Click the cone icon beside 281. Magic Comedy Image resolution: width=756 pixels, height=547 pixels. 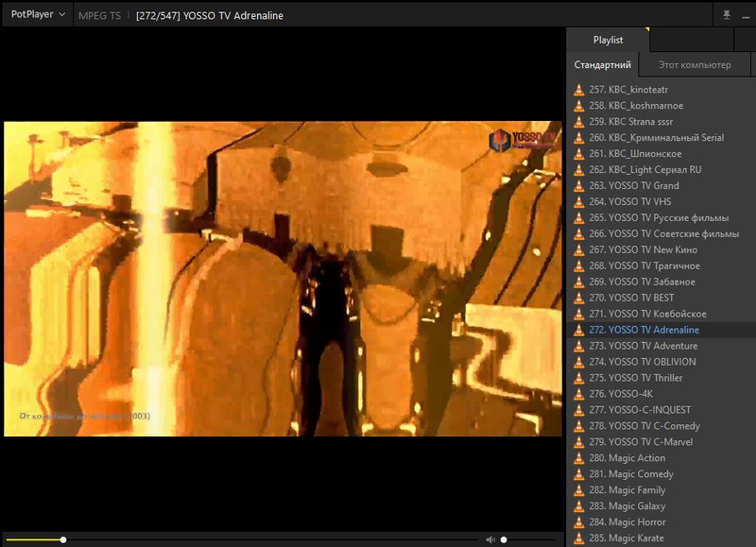coord(578,474)
